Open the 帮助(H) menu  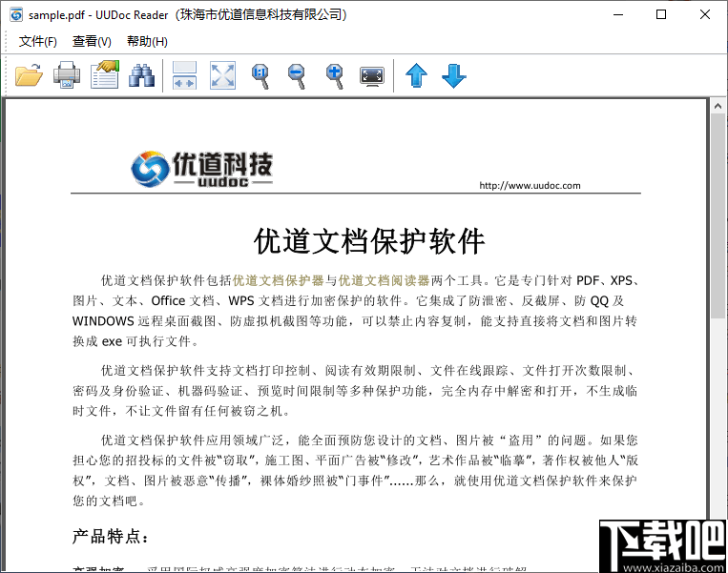[x=147, y=42]
